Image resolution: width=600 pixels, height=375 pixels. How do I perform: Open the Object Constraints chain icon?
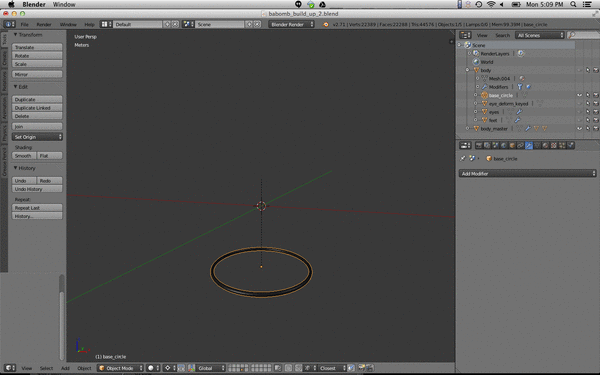520,145
